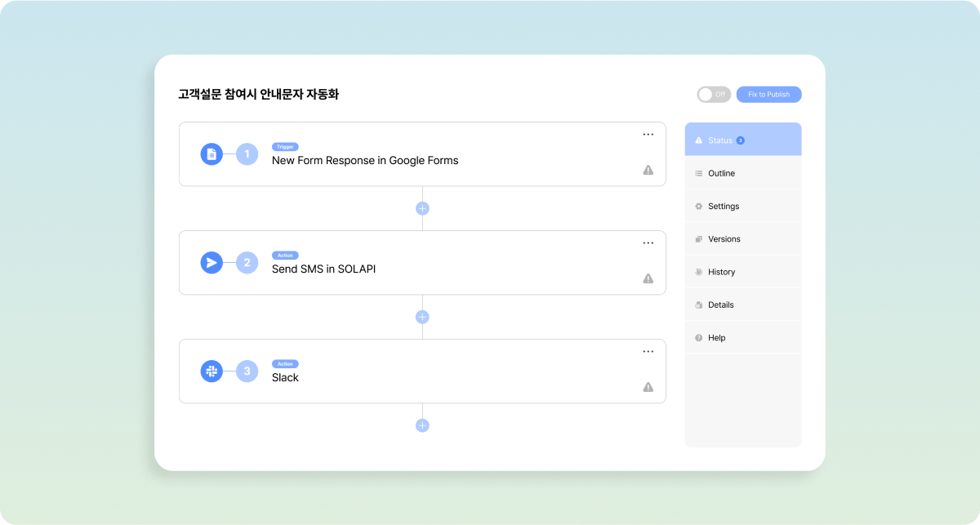Click the Google Forms document icon
Image resolution: width=980 pixels, height=525 pixels.
tap(212, 153)
